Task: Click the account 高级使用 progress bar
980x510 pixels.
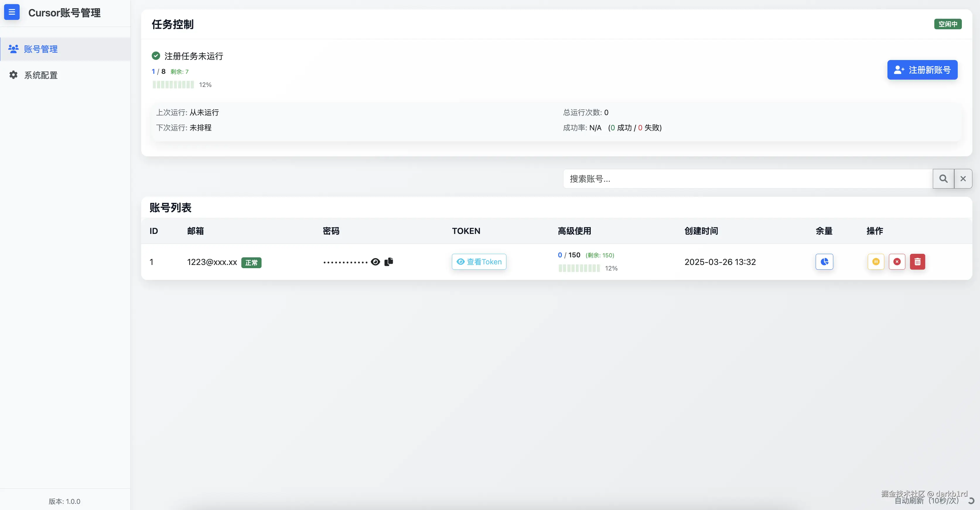Action: click(579, 268)
